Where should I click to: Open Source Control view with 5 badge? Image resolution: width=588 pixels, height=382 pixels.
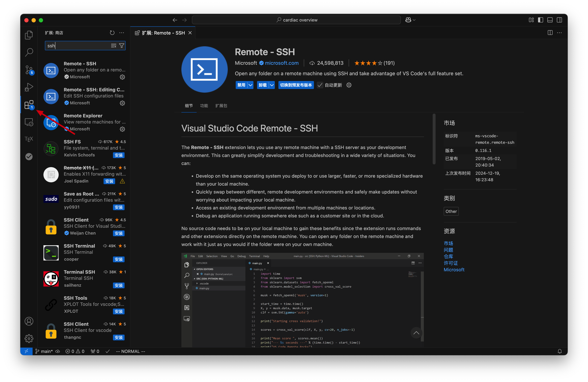[29, 70]
